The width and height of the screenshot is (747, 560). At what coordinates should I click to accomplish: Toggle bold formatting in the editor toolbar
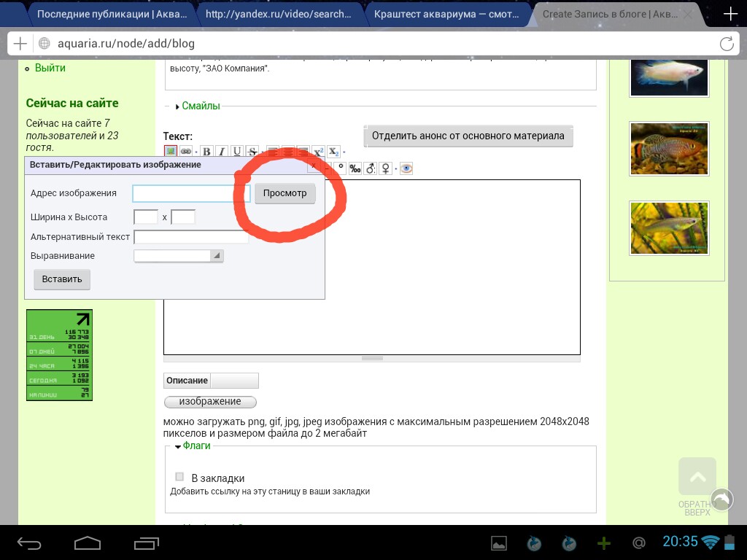click(206, 152)
